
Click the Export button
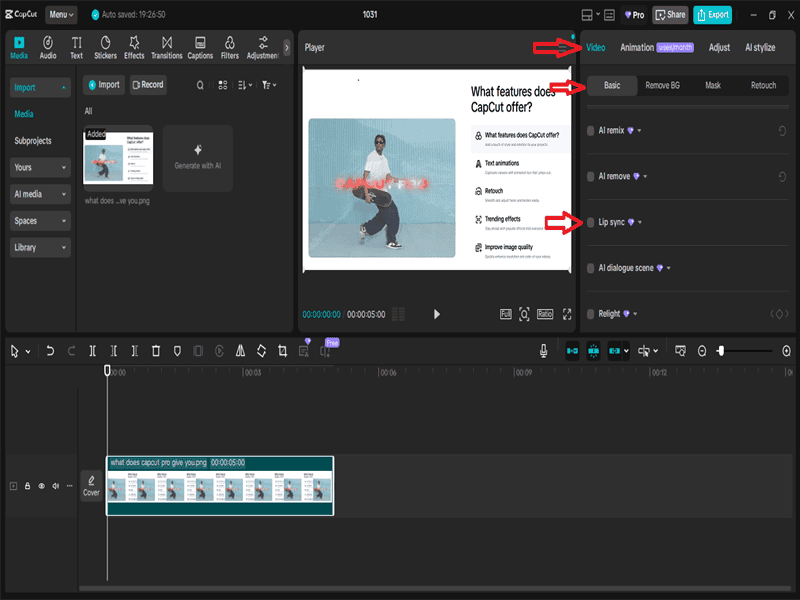click(713, 15)
